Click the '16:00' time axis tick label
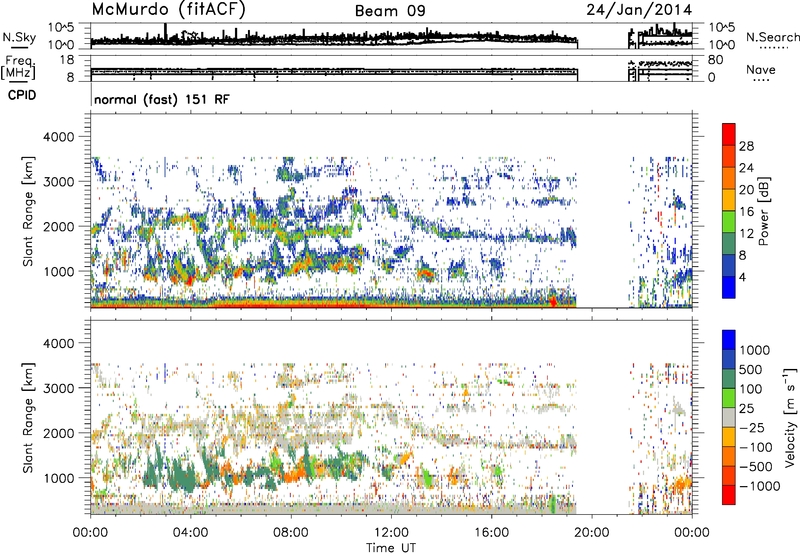This screenshot has height=554, width=800. 491,533
